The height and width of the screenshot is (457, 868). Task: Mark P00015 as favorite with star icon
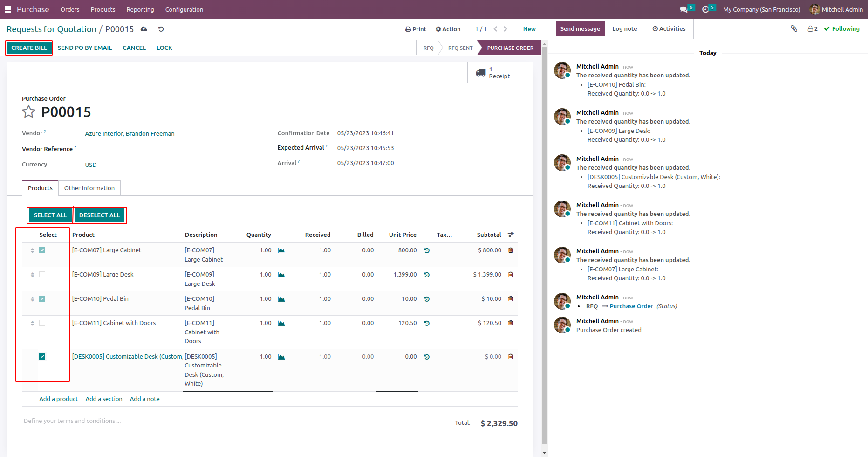pos(28,112)
